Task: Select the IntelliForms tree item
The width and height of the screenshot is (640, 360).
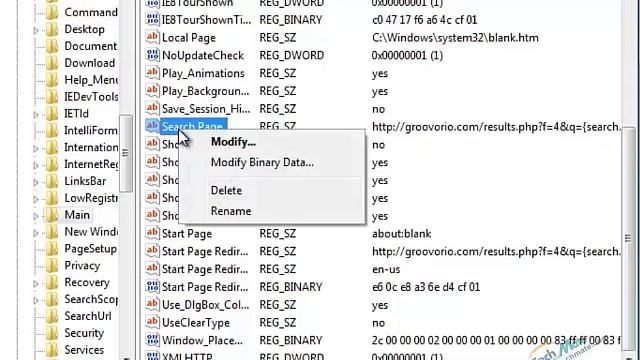Action: click(91, 131)
